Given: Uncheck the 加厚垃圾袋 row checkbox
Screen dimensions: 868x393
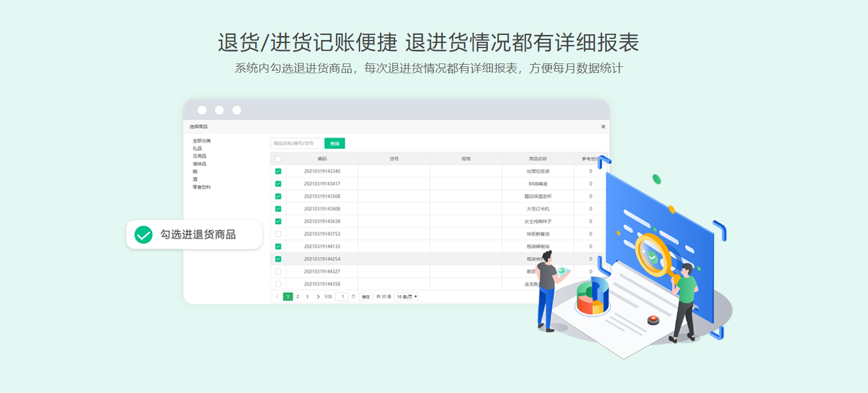Looking at the screenshot, I should pos(278,170).
